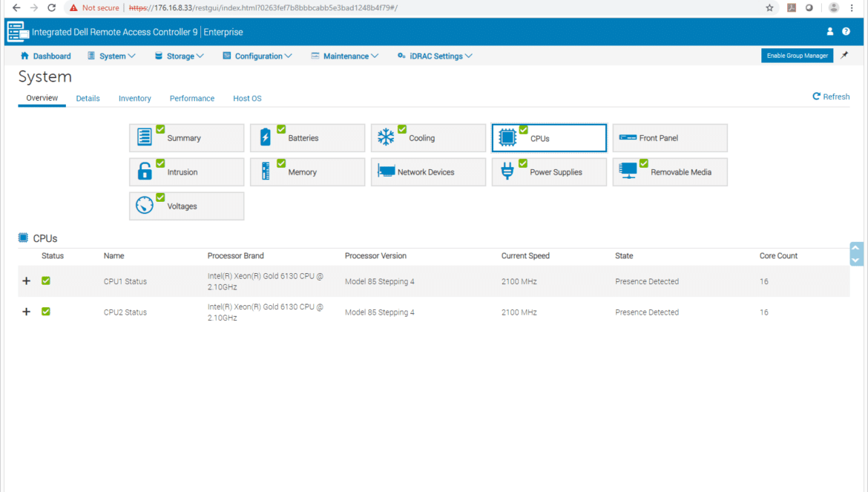Click the PDF extension icon in browser toolbar
The height and width of the screenshot is (492, 868).
click(792, 7)
